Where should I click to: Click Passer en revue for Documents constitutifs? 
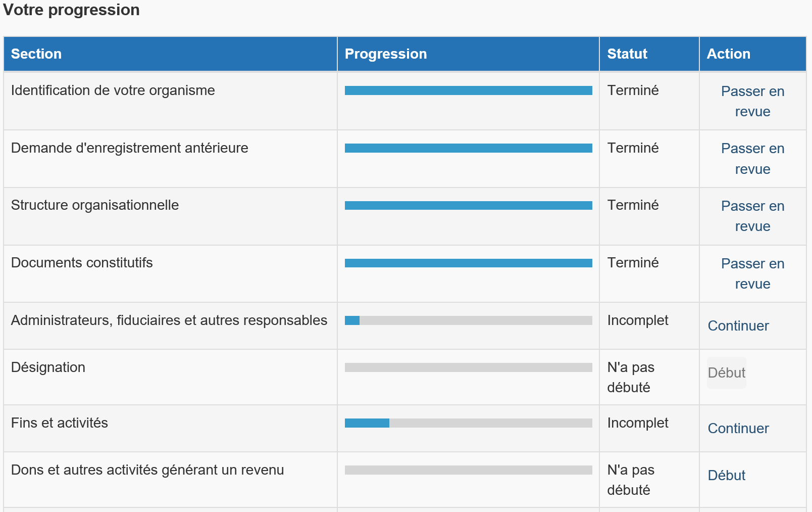tap(752, 273)
